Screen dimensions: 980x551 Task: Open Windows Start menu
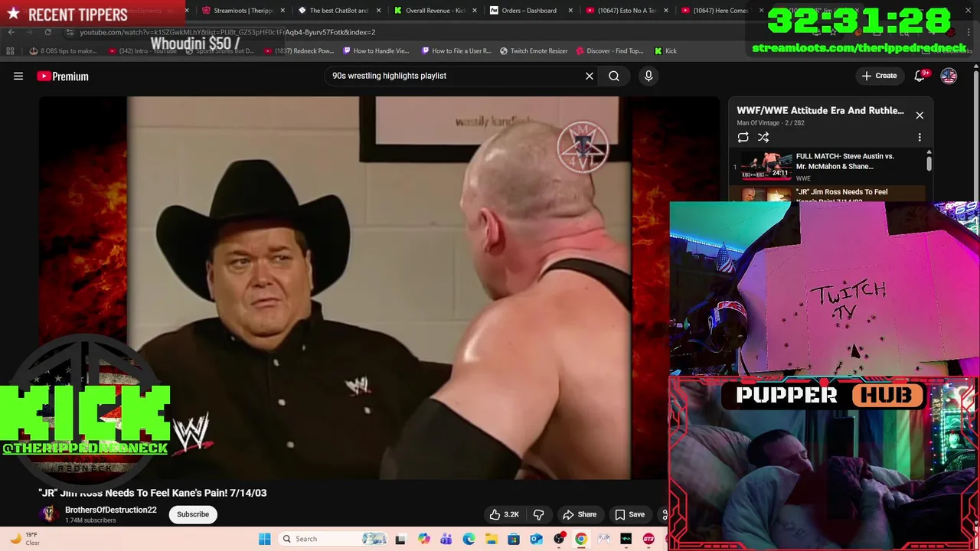pos(264,539)
